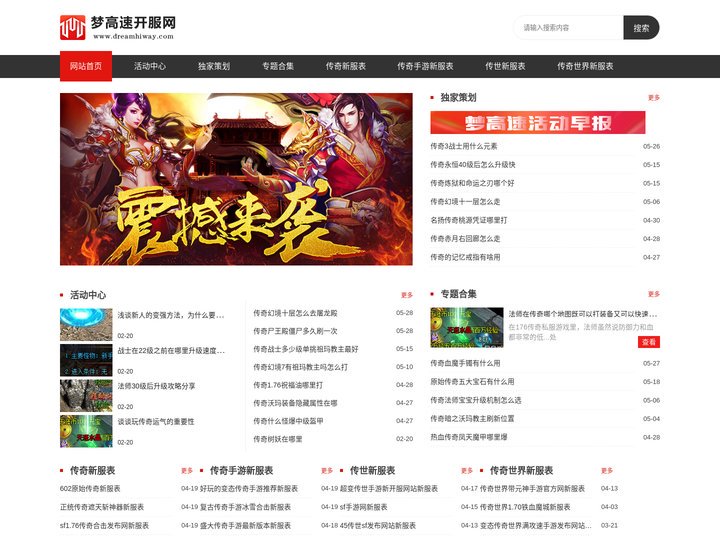Open article 传奇沃玛装备隐藏属性在哪
720x540 pixels.
click(x=295, y=403)
